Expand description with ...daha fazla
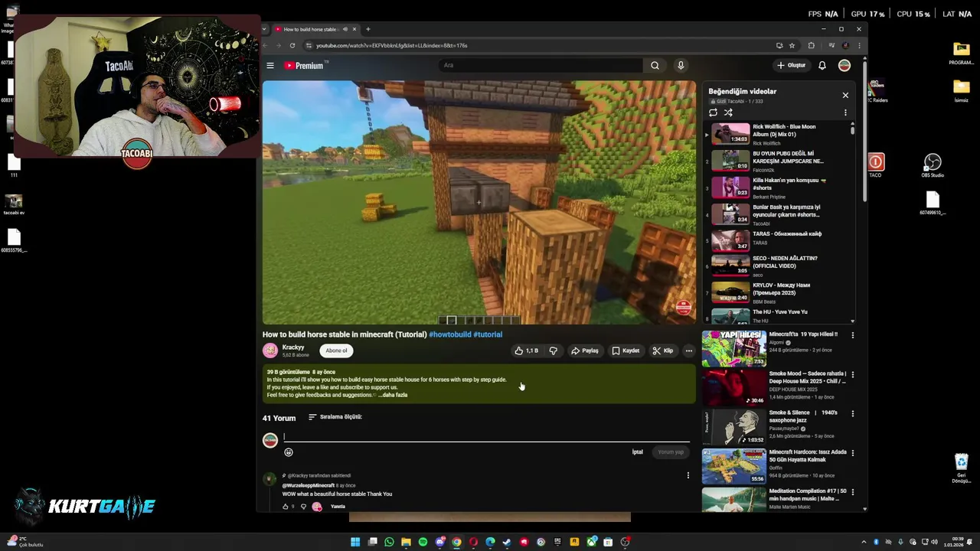 (393, 395)
